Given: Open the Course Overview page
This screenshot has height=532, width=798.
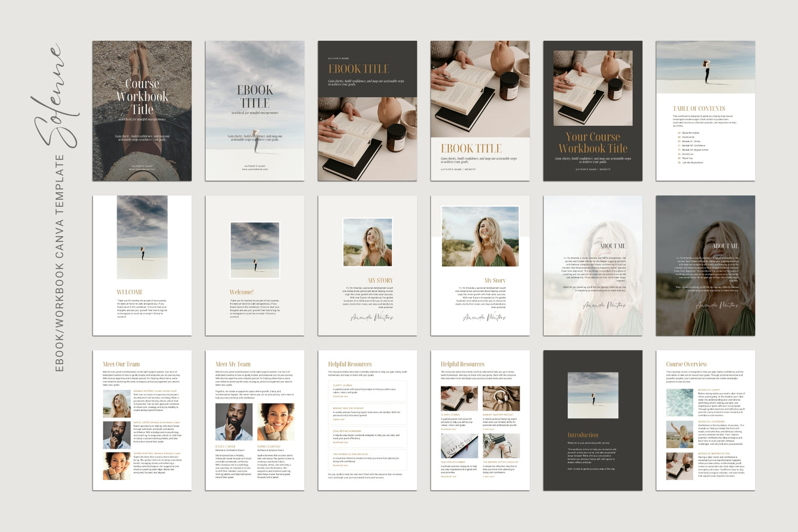Looking at the screenshot, I should pos(705,420).
